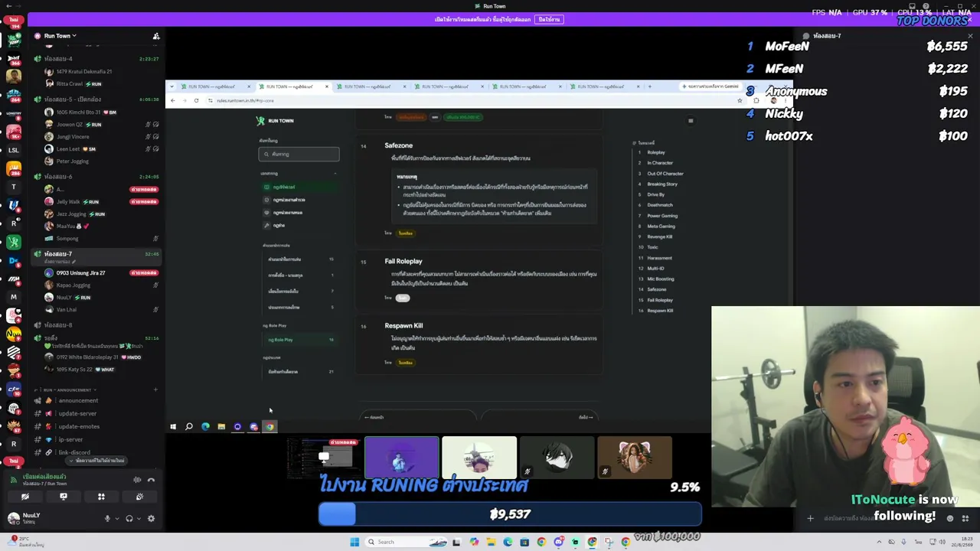Open the invite people icon beside Run Town
980x551 pixels.
pos(156,36)
